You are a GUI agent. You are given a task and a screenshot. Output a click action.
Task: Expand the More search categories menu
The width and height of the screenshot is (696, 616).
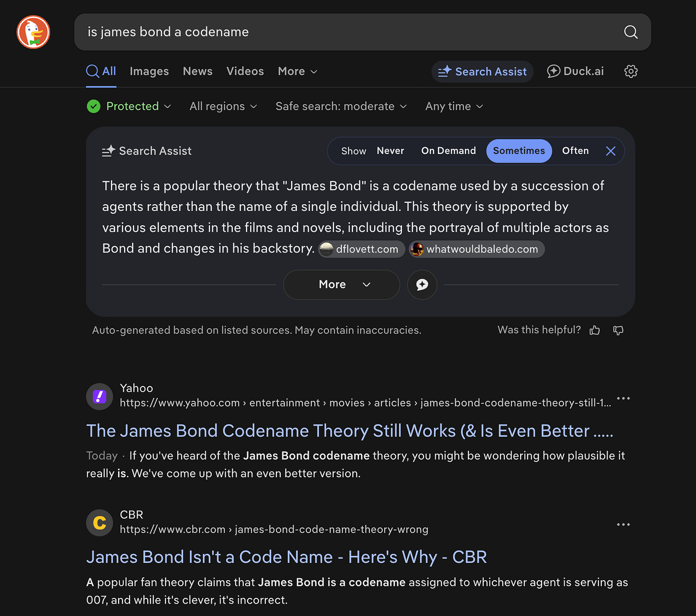297,71
